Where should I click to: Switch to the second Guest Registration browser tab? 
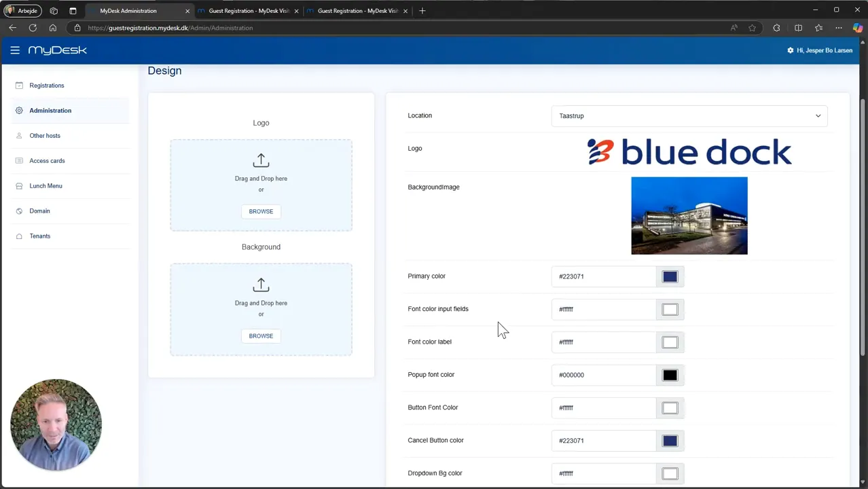coord(357,11)
